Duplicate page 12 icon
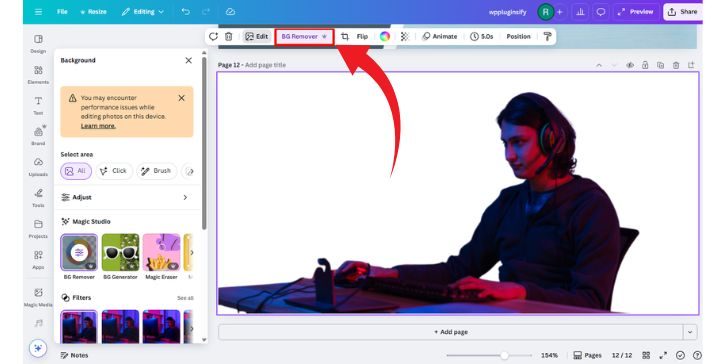This screenshot has width=726, height=364. 660,66
